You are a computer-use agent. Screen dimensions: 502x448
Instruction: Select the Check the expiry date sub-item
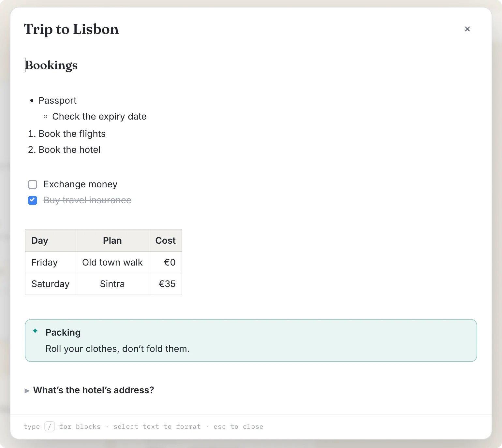point(99,116)
